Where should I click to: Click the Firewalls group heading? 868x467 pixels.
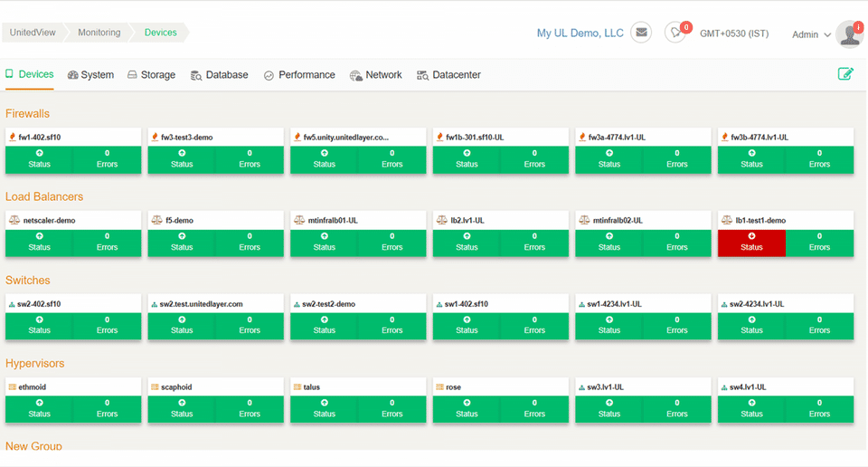(28, 113)
